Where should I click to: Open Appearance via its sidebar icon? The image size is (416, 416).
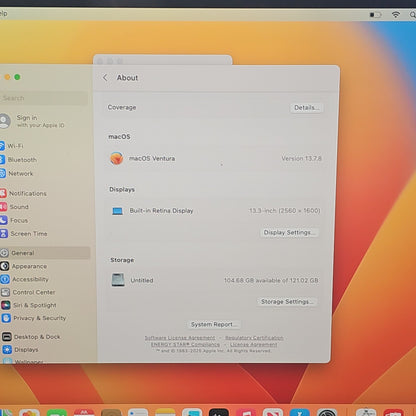(x=4, y=266)
